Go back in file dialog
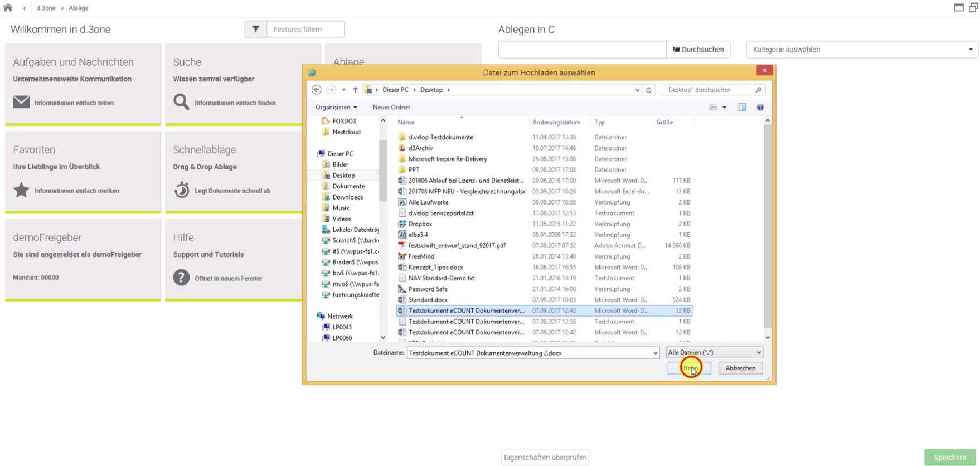980x466 pixels. click(316, 90)
